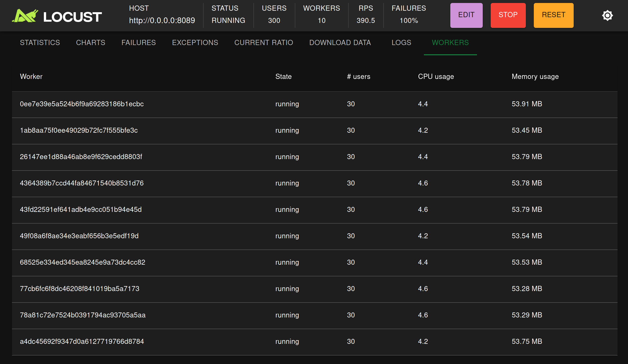Click the Memory usage column header
628x364 pixels.
point(535,76)
